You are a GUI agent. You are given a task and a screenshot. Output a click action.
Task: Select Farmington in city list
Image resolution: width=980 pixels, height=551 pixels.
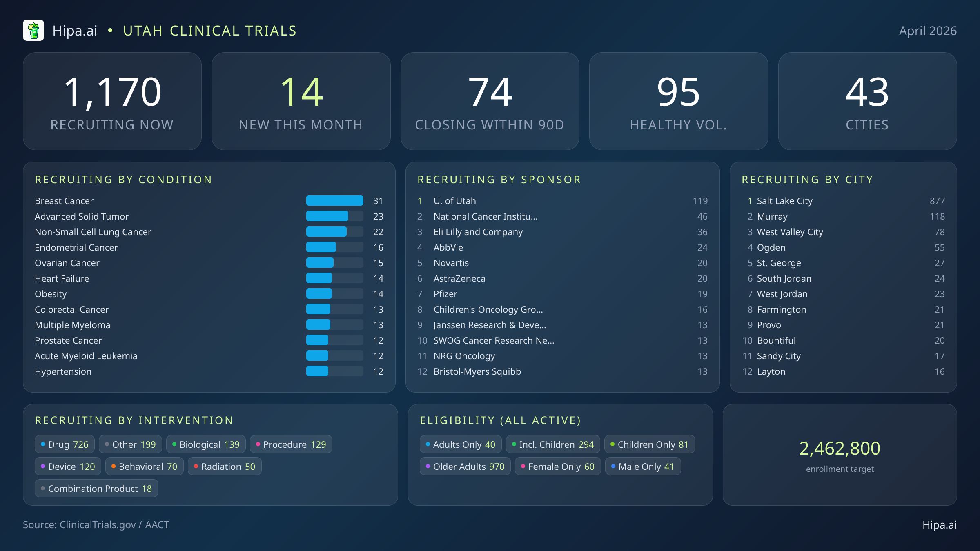pyautogui.click(x=843, y=309)
